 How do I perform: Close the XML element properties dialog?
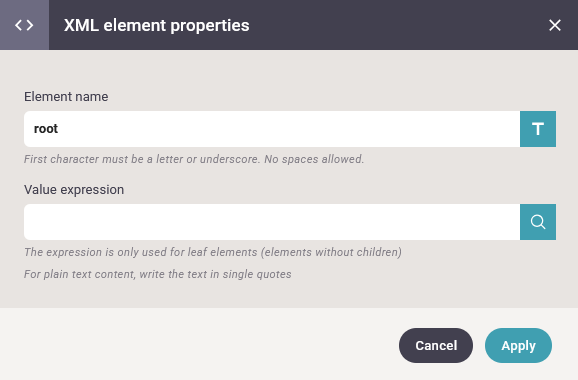554,25
